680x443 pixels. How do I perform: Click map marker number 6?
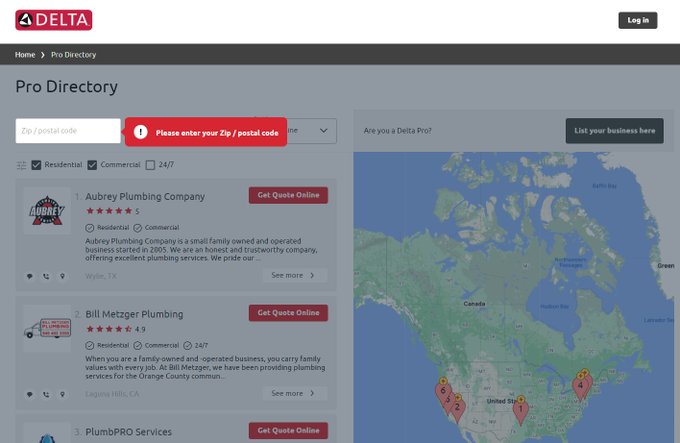[443, 391]
